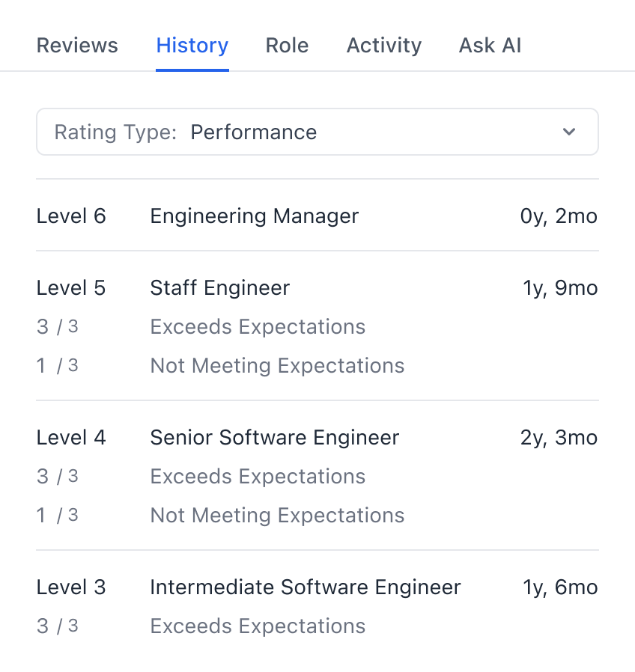635x672 pixels.
Task: Switch to the Role tab
Action: 287,46
